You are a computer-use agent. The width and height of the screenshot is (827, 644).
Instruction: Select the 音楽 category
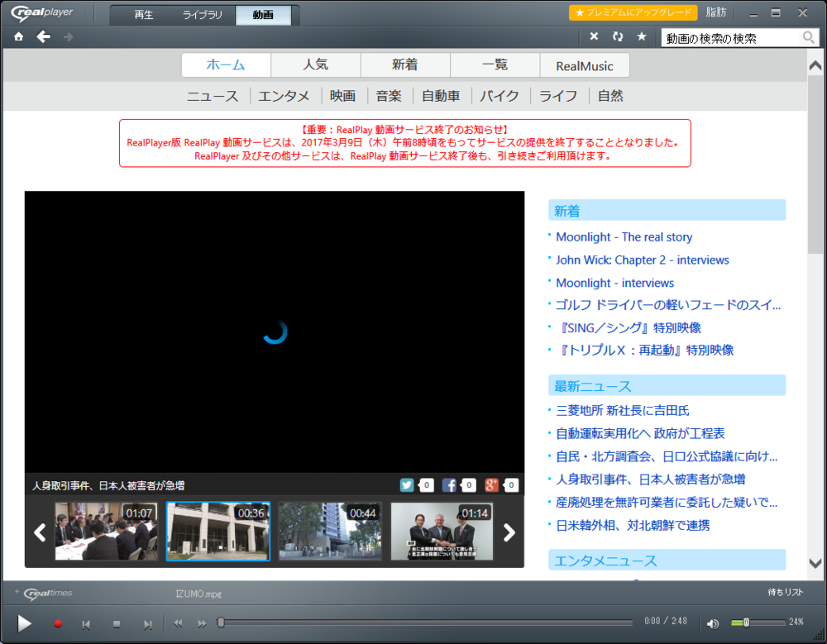coord(389,96)
